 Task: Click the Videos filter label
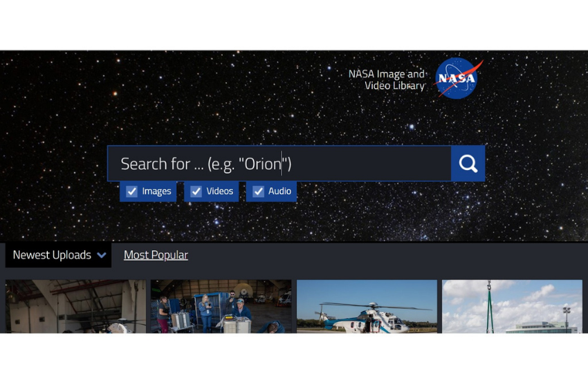click(220, 191)
